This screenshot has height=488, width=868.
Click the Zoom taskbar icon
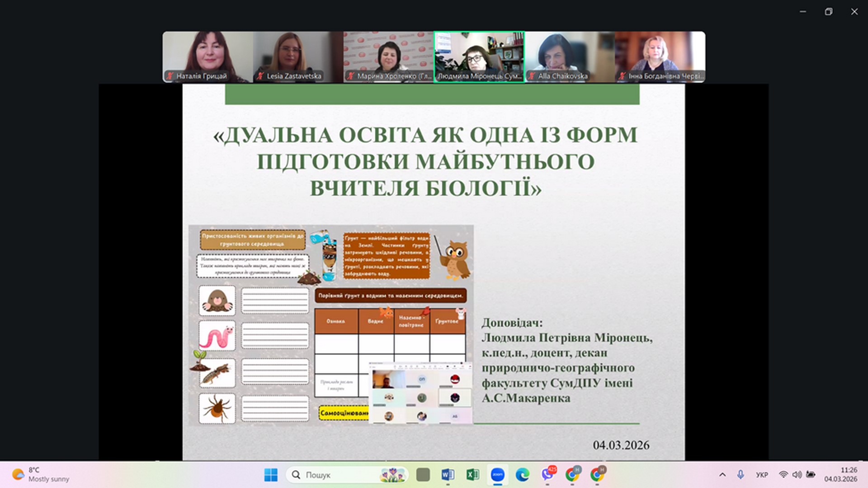[498, 475]
